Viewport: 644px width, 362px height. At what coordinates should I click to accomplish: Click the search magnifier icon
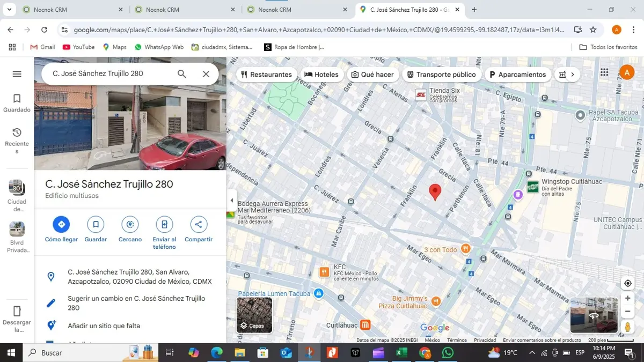click(182, 73)
